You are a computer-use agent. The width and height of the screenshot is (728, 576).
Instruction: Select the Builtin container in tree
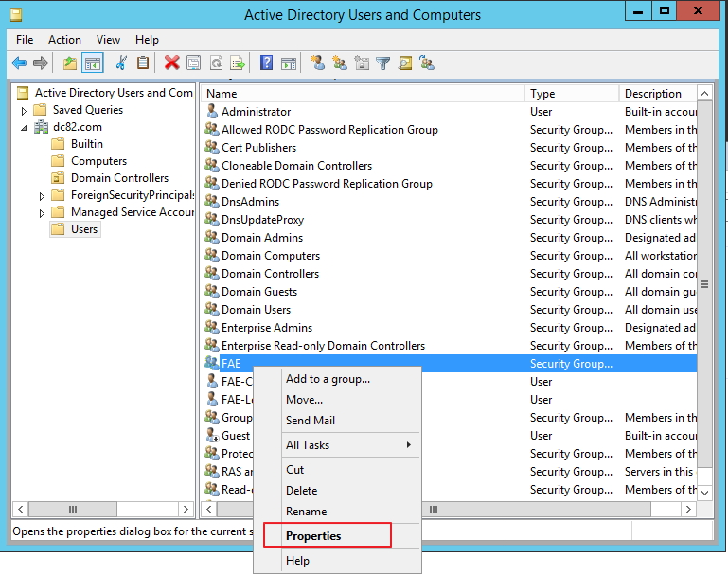point(87,144)
